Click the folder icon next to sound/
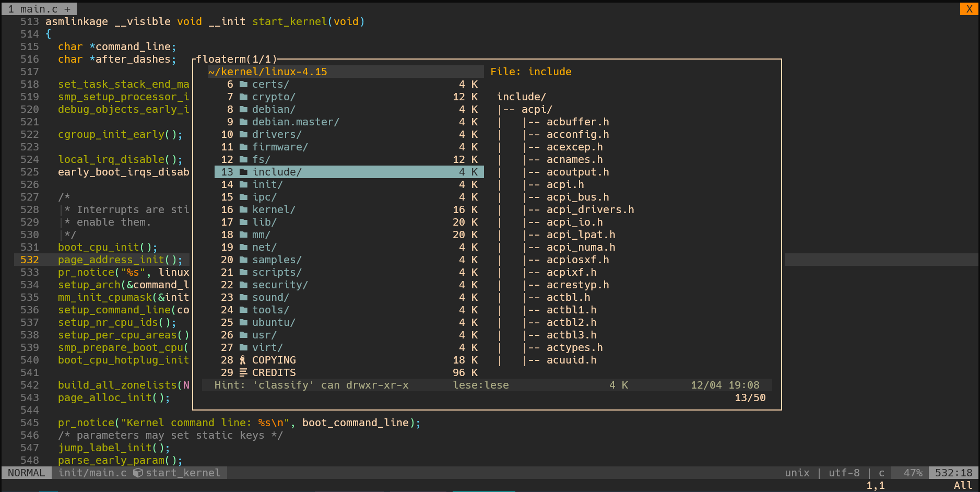Image resolution: width=980 pixels, height=492 pixels. [x=243, y=297]
